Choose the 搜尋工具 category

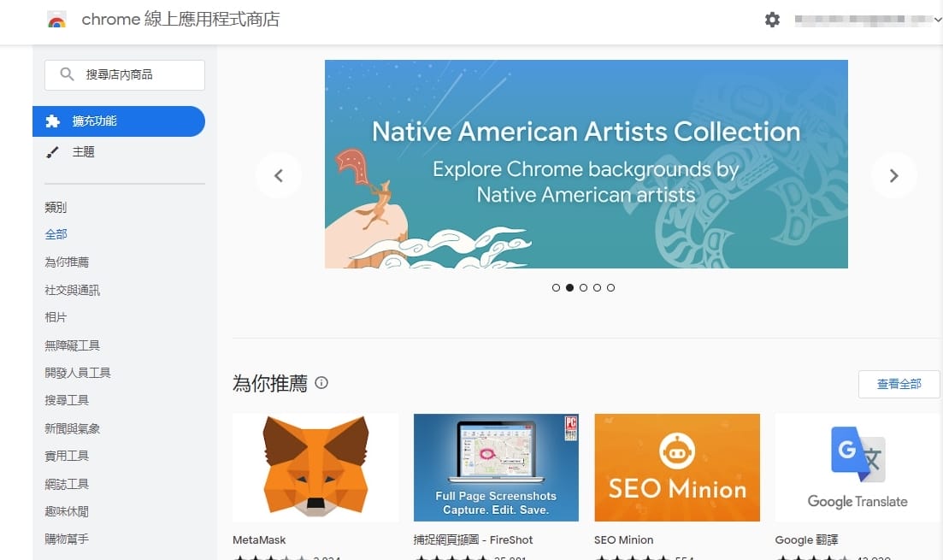[x=67, y=401]
